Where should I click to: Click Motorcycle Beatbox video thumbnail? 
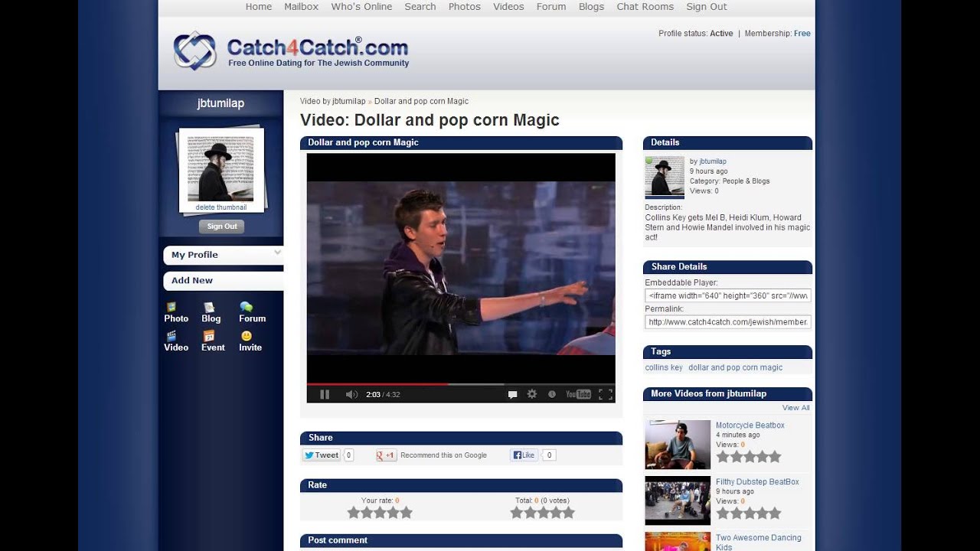[678, 444]
